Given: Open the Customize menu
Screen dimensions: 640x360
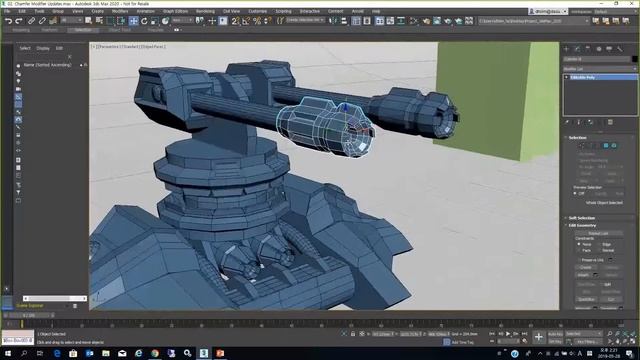Looking at the screenshot, I should tap(258, 11).
